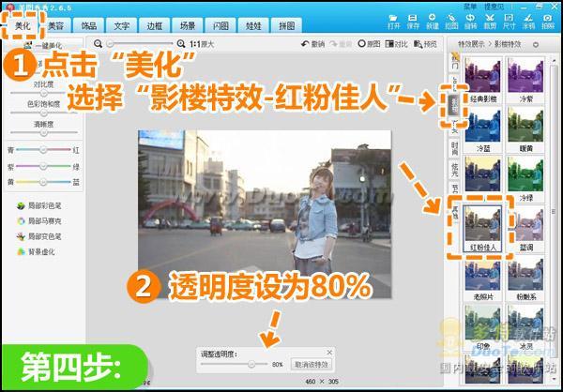Open the 预览 preview
Screen dimensions: 563x392
425,44
